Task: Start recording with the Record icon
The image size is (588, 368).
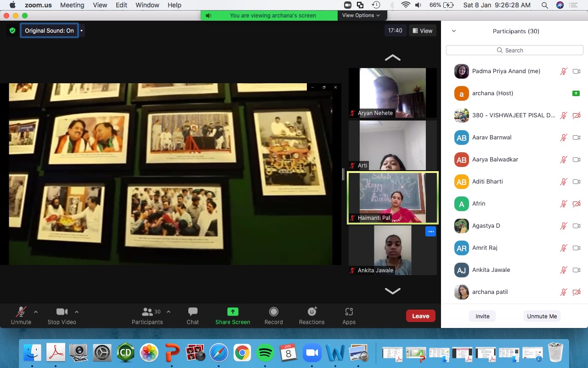Action: [x=273, y=312]
